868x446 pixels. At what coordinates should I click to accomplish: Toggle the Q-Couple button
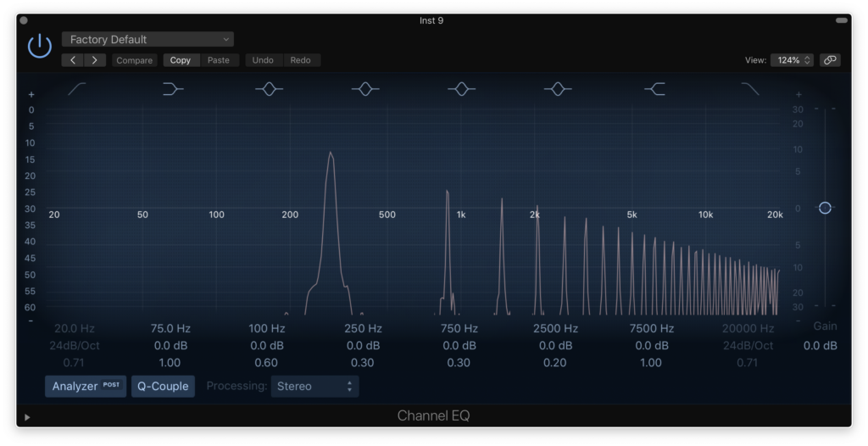(163, 386)
